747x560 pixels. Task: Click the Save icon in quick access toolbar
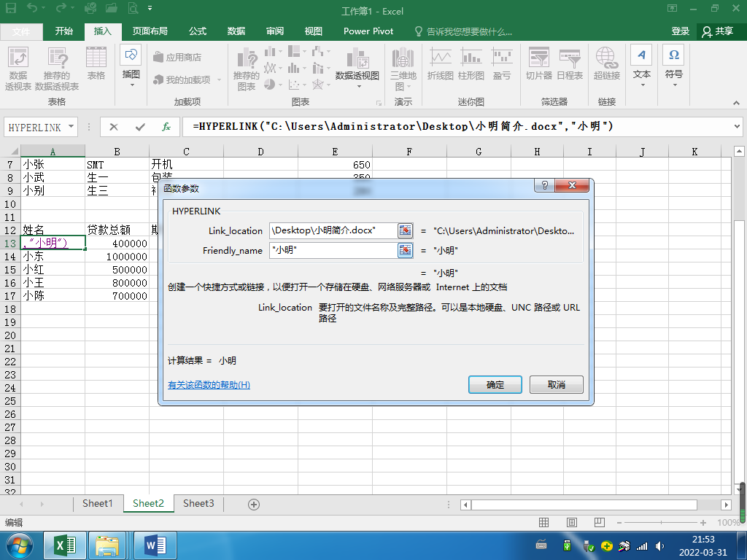(10, 8)
